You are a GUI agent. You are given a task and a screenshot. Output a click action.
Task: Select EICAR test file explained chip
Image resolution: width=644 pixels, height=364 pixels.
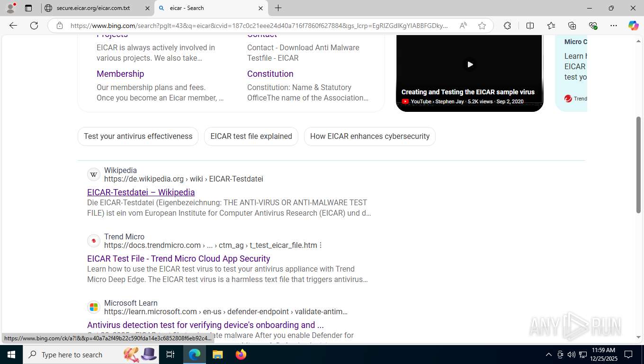pyautogui.click(x=251, y=136)
